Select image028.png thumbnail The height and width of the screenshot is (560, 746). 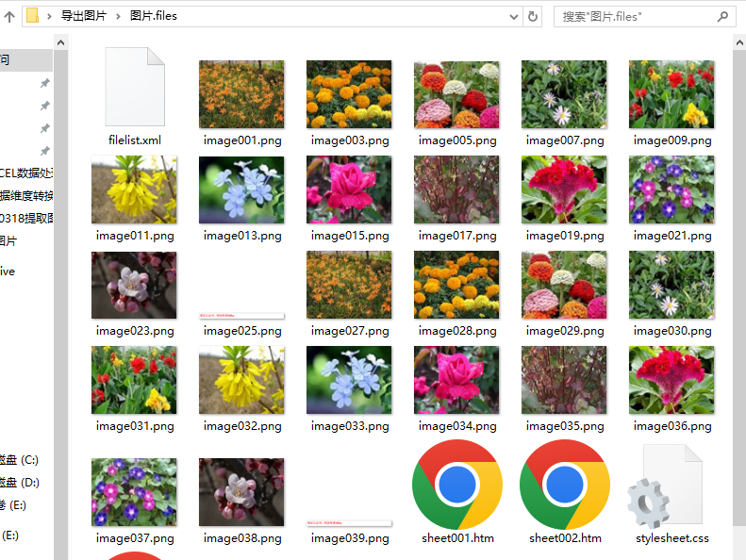tap(456, 285)
